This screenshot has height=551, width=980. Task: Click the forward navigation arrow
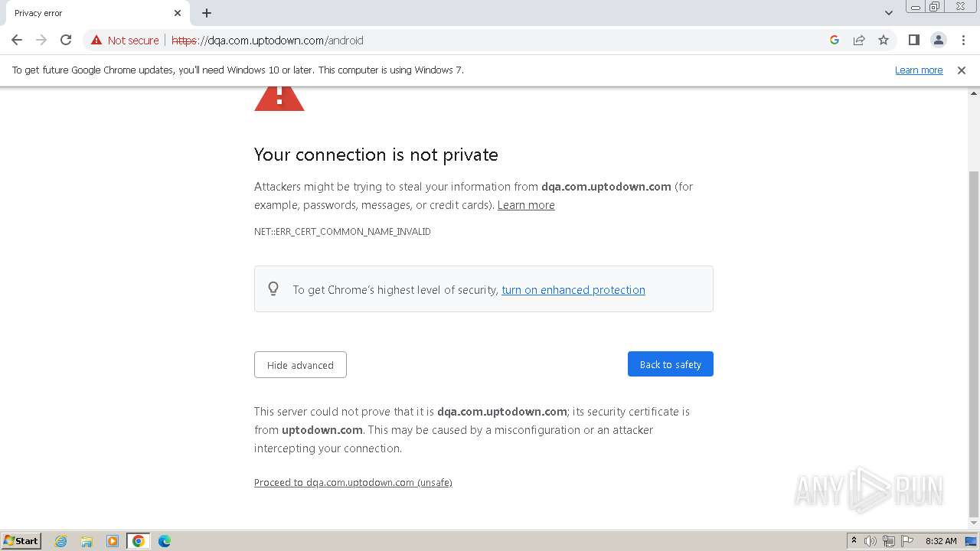click(41, 40)
